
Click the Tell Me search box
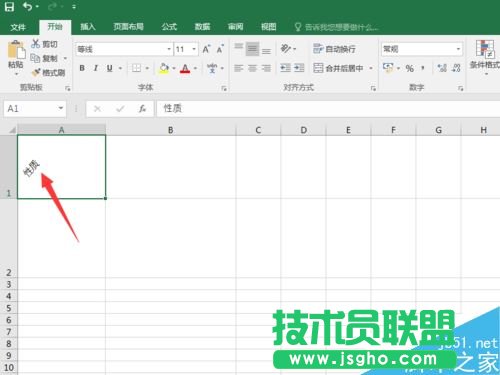337,27
